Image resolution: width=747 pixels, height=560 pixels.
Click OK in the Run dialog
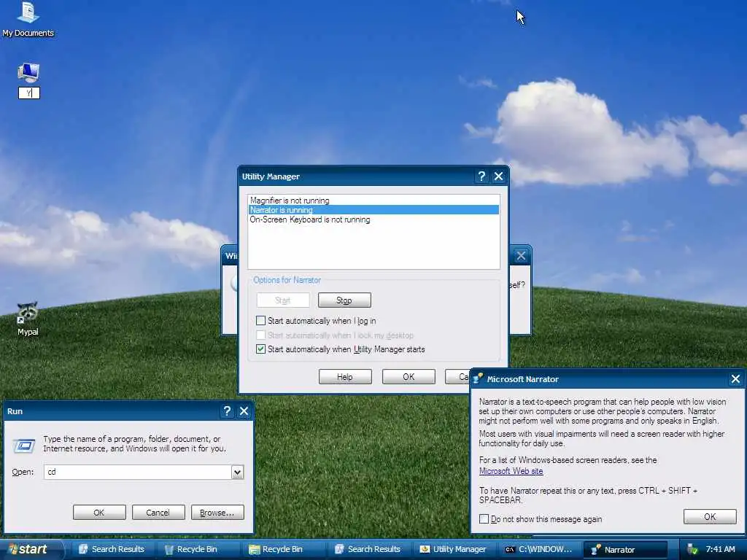(99, 513)
